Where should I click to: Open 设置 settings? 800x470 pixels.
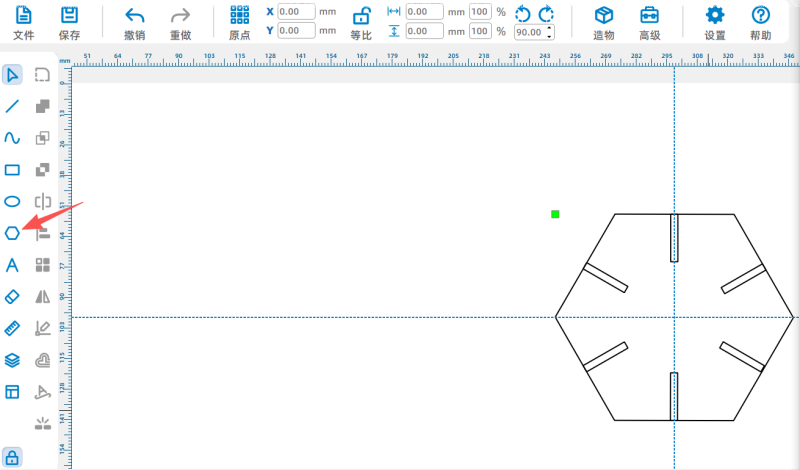714,21
